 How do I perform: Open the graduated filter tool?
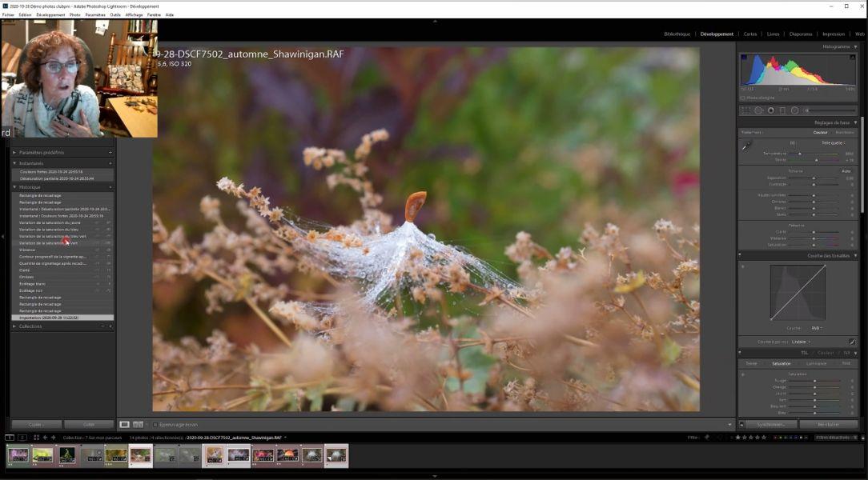tap(782, 110)
